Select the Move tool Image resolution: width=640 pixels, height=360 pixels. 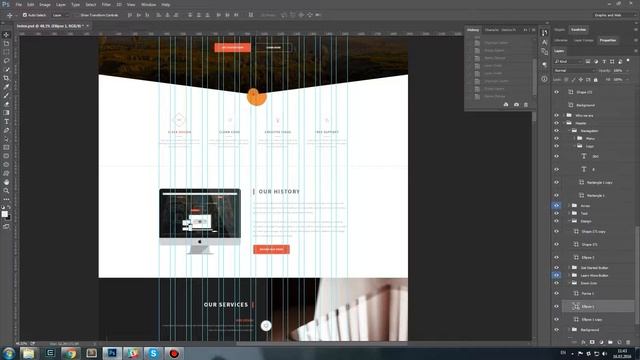[x=6, y=35]
